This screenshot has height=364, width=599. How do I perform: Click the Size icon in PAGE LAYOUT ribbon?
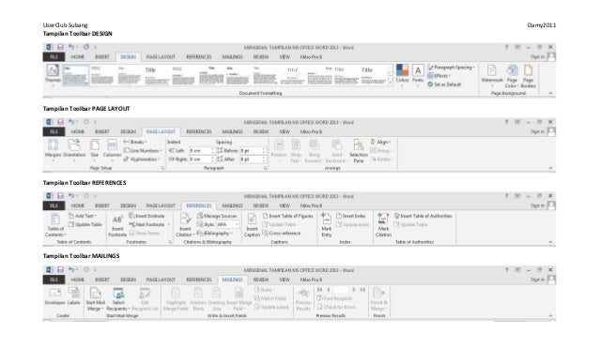(x=95, y=149)
